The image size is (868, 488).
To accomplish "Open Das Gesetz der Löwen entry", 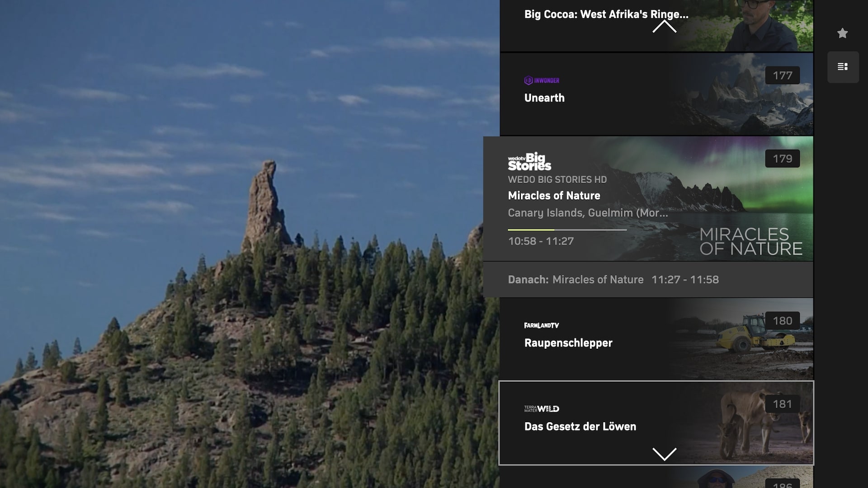I will click(x=580, y=427).
